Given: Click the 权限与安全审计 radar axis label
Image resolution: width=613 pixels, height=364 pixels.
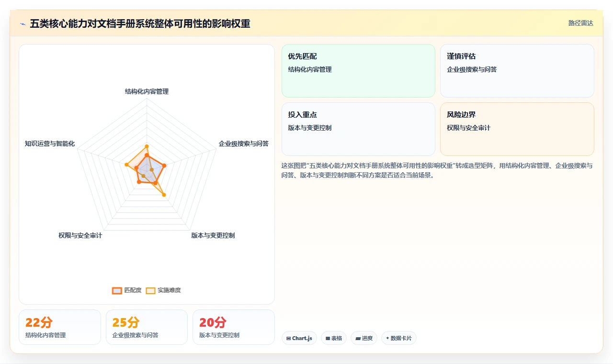Looking at the screenshot, I should pos(80,235).
